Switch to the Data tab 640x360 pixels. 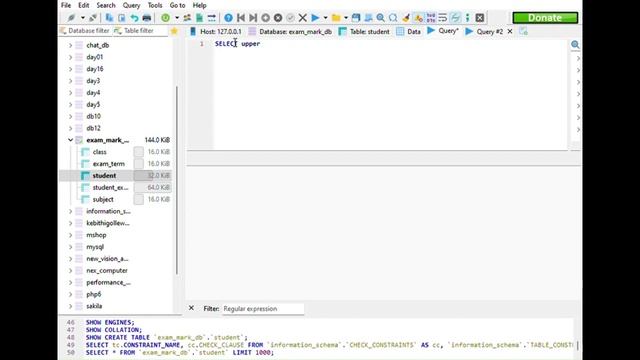coord(409,31)
